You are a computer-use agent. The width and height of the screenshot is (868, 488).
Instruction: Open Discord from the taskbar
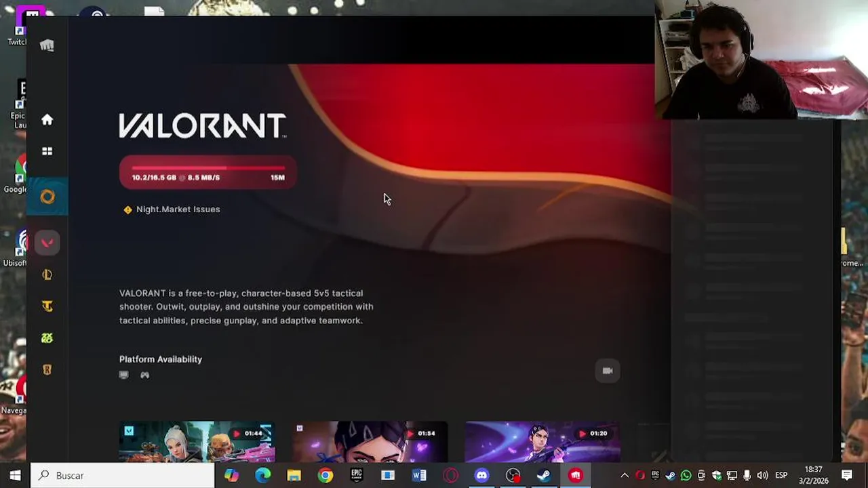pyautogui.click(x=481, y=475)
